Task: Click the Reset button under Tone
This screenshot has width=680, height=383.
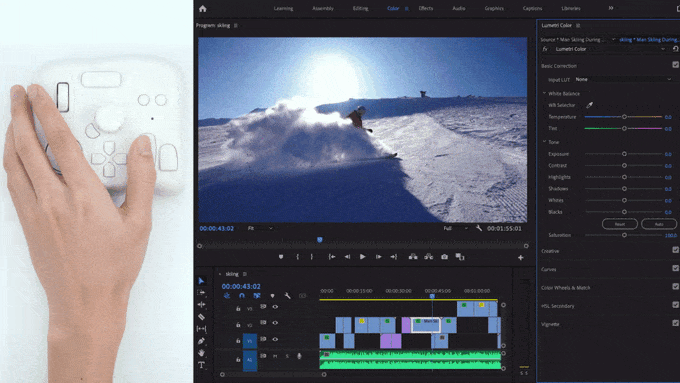Action: point(620,224)
